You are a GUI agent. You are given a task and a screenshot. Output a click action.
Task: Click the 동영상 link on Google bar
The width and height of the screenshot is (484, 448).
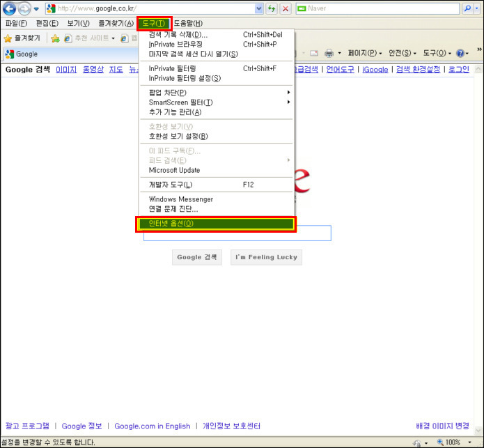click(93, 70)
